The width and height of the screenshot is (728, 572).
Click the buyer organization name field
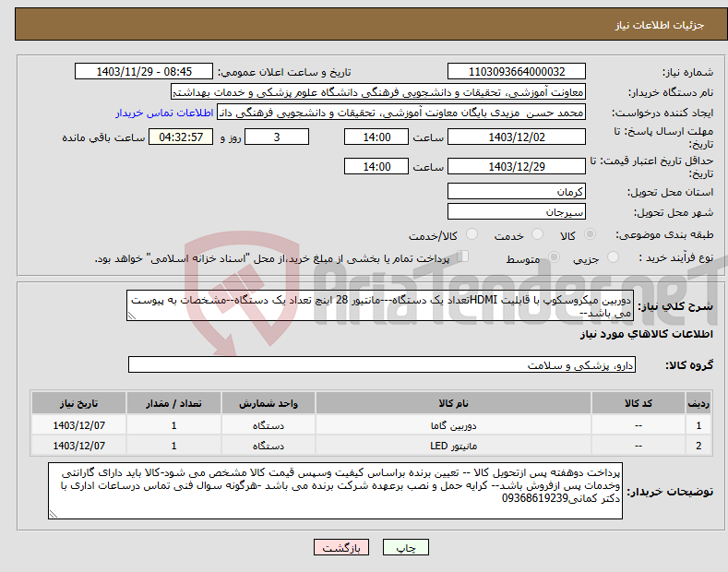click(378, 92)
